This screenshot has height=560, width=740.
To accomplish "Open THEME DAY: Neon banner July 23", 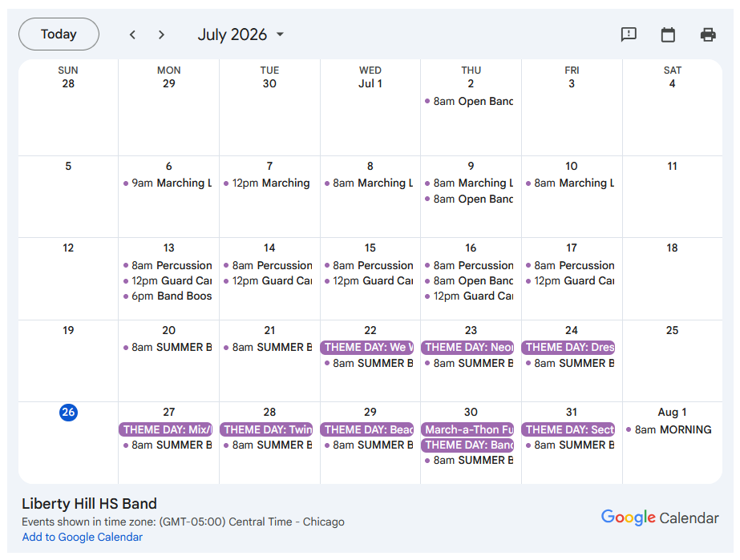I will pyautogui.click(x=467, y=347).
